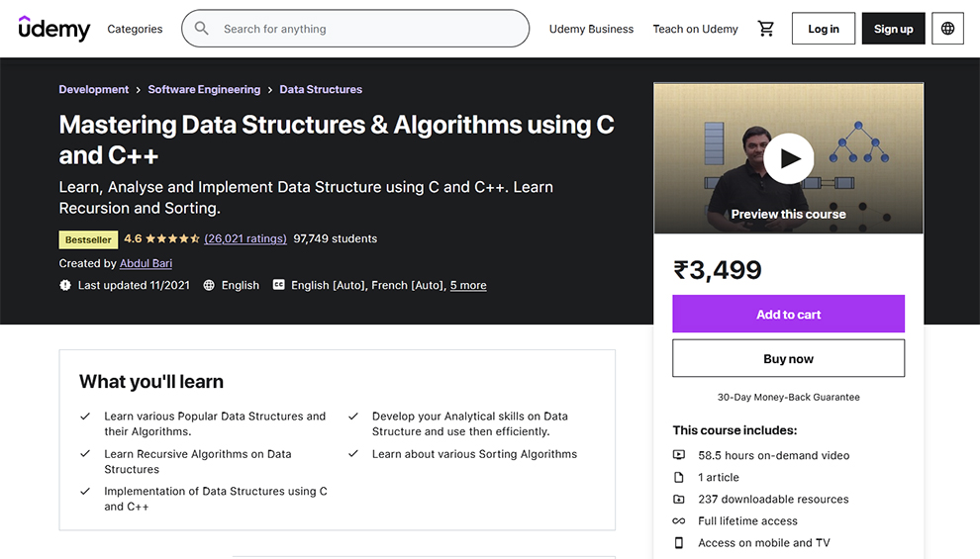Viewport: 980px width, 559px height.
Task: Open the shopping cart icon
Action: click(766, 29)
